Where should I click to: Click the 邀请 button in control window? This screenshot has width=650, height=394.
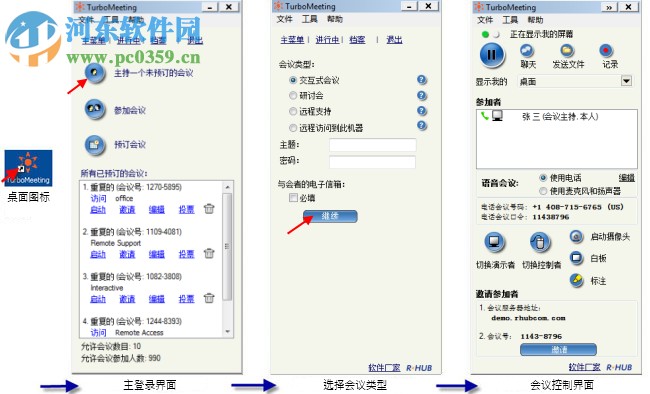[558, 350]
